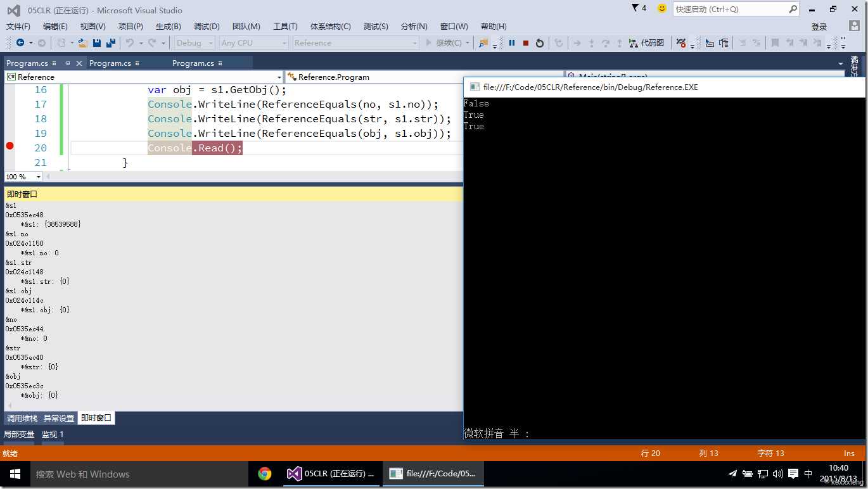Viewport: 868px width, 489px height.
Task: Open the 文件(F) menu
Action: point(18,26)
